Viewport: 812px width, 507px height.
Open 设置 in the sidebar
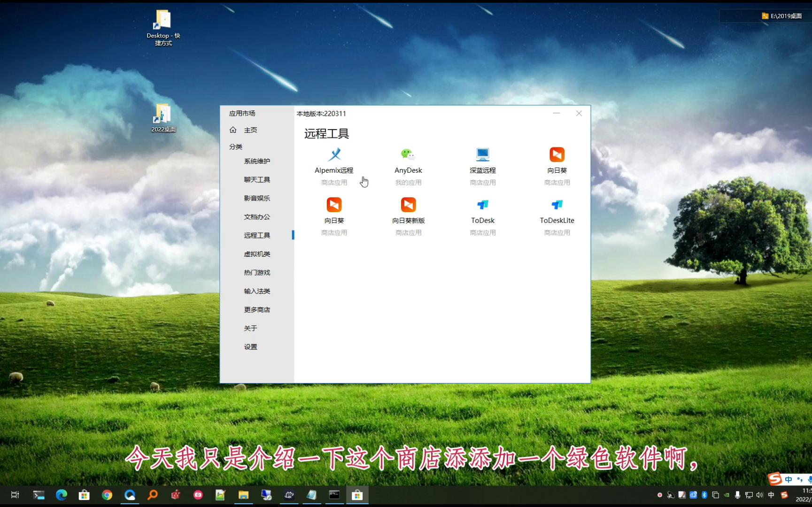click(x=250, y=347)
